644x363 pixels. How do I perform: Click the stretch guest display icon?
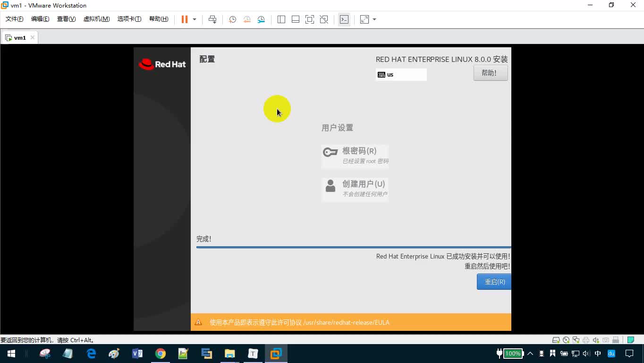pyautogui.click(x=364, y=19)
